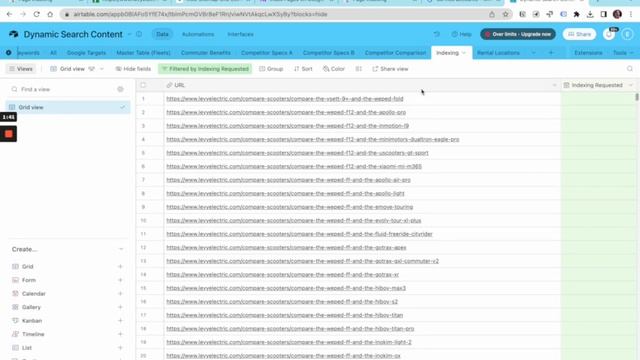Click Hide fields
640x360 pixels.
click(x=133, y=69)
